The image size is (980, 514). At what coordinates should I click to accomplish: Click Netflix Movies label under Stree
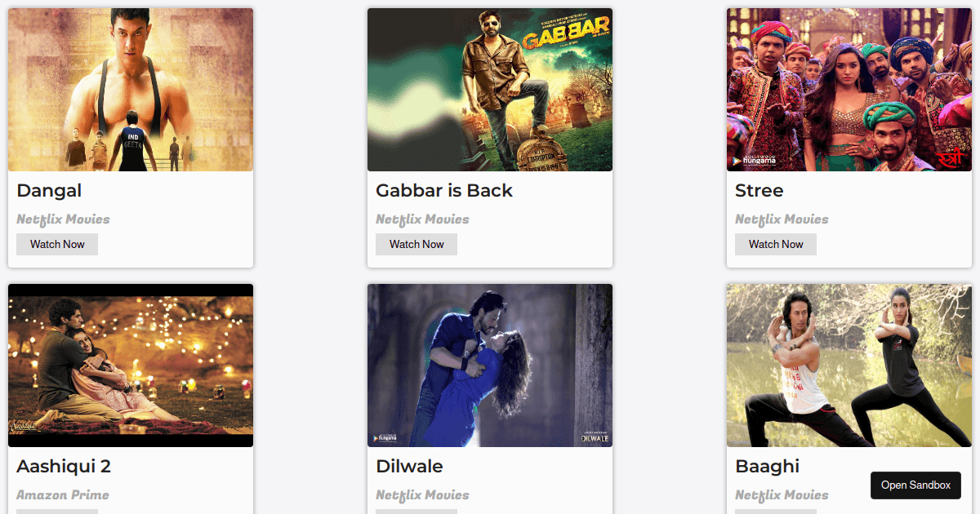tap(782, 219)
